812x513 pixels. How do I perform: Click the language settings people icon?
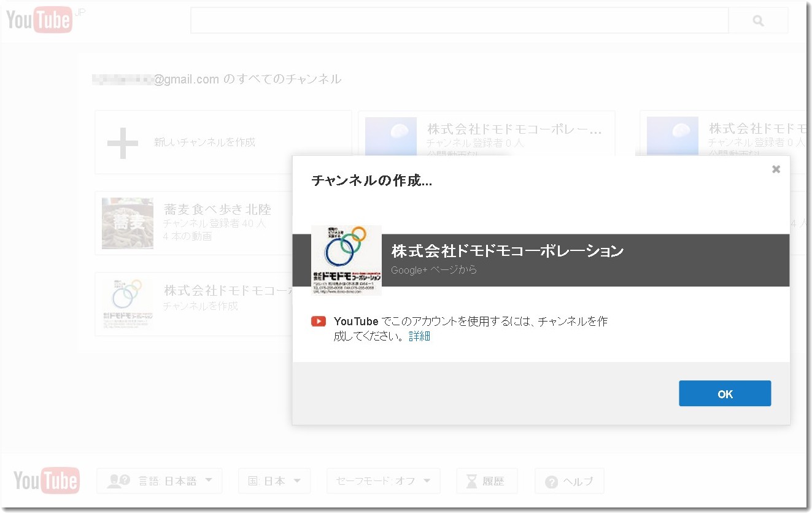tap(118, 480)
